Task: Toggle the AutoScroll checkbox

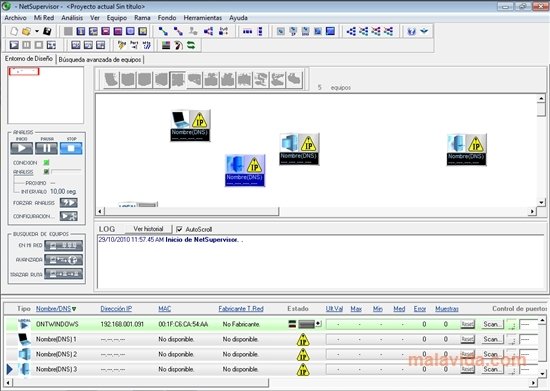Action: coord(179,229)
